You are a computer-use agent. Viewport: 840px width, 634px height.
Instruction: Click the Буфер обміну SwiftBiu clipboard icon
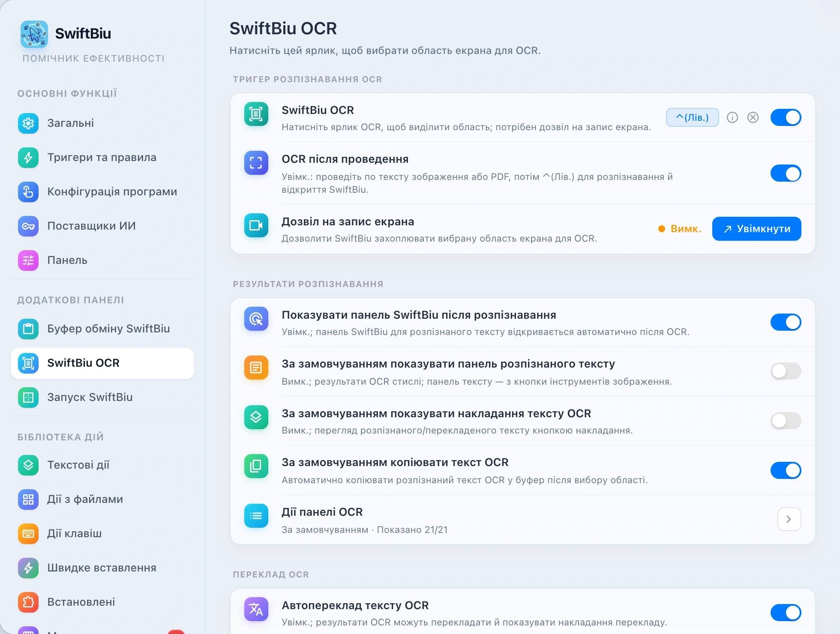pos(28,329)
